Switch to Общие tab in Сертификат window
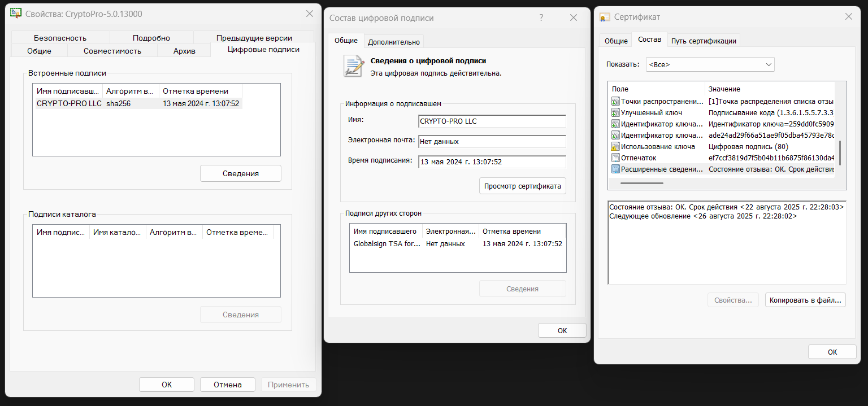 pos(616,41)
